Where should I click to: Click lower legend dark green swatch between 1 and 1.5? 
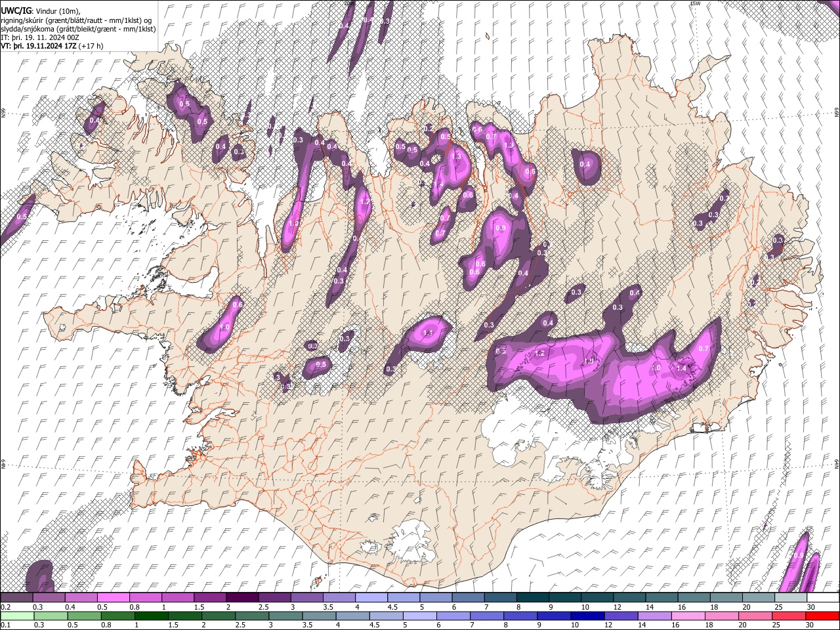coord(151,616)
